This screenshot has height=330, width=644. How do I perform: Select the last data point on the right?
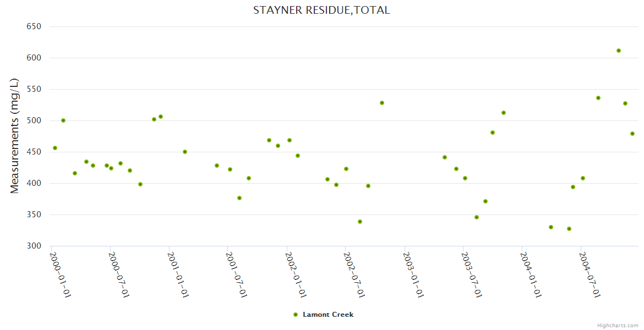pos(632,134)
